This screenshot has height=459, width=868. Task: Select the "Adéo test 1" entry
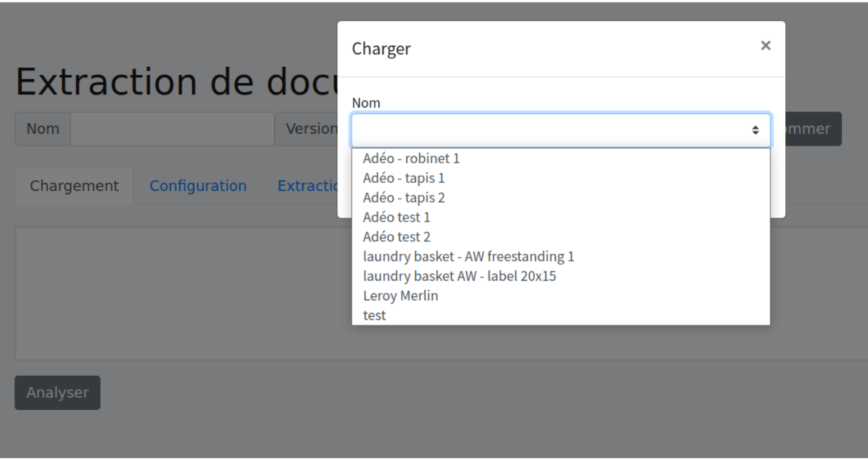tap(396, 217)
